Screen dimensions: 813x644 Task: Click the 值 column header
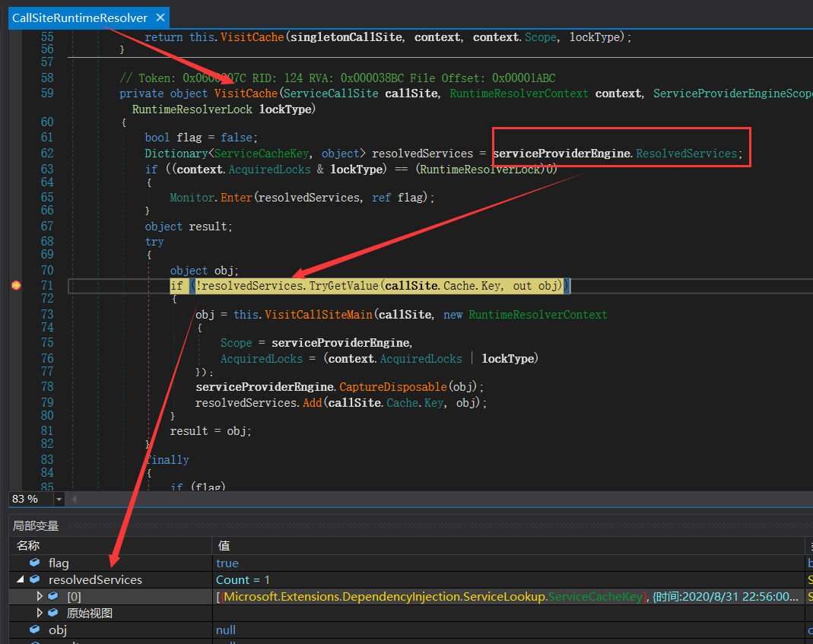tap(224, 545)
